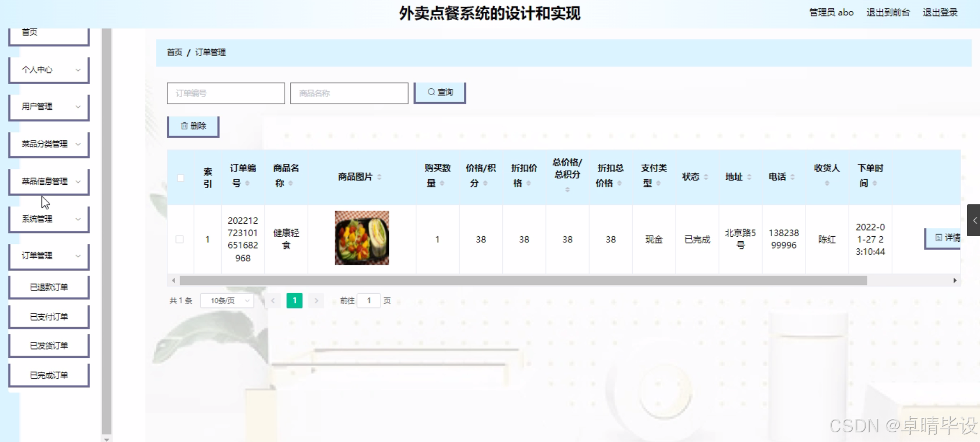Collapse 订单管理 menu
The height and width of the screenshot is (442, 980).
(x=49, y=256)
